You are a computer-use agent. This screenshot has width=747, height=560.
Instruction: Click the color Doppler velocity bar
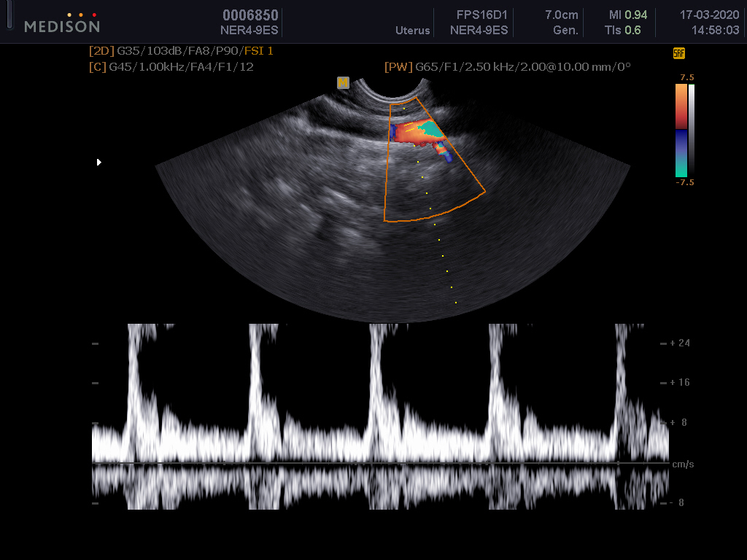681,130
